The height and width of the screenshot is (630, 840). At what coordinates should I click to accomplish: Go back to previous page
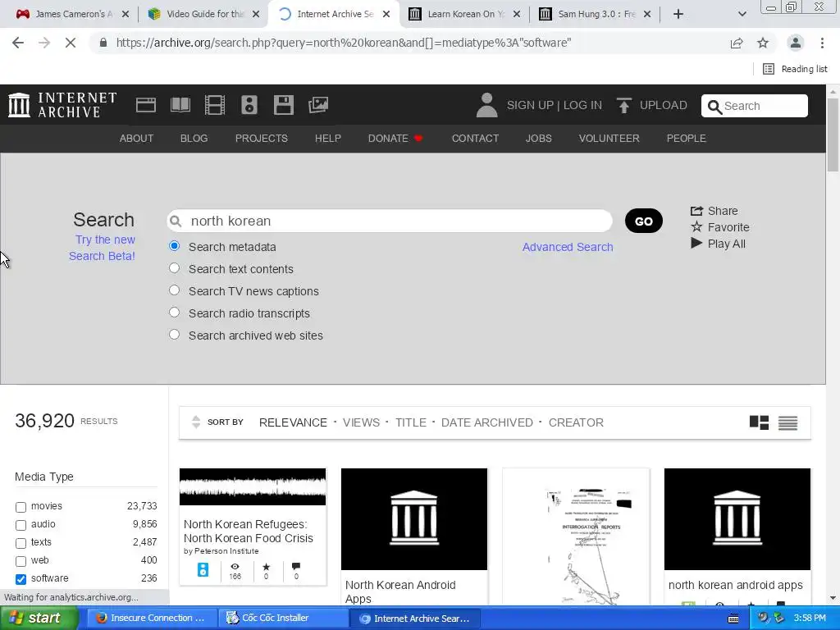[18, 43]
